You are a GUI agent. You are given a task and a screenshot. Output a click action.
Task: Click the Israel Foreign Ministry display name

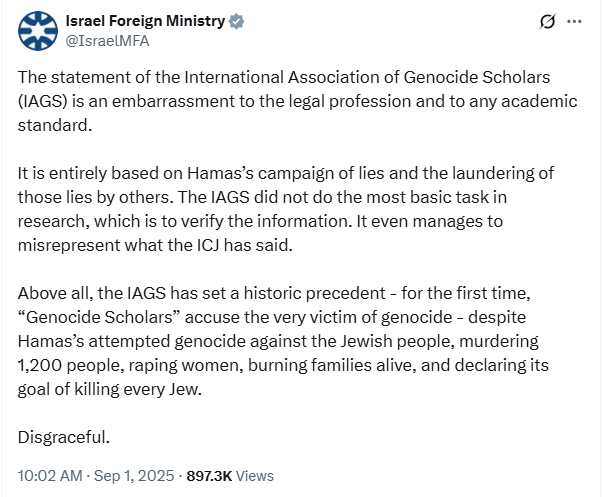(x=145, y=21)
